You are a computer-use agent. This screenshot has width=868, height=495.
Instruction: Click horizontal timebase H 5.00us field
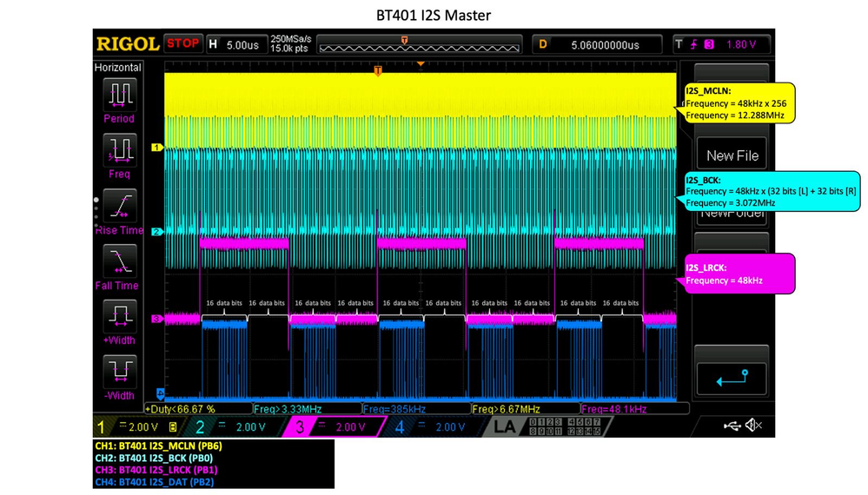(x=235, y=45)
